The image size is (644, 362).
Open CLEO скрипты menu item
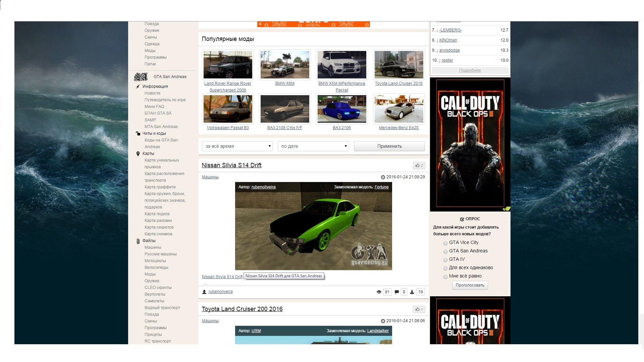point(158,288)
